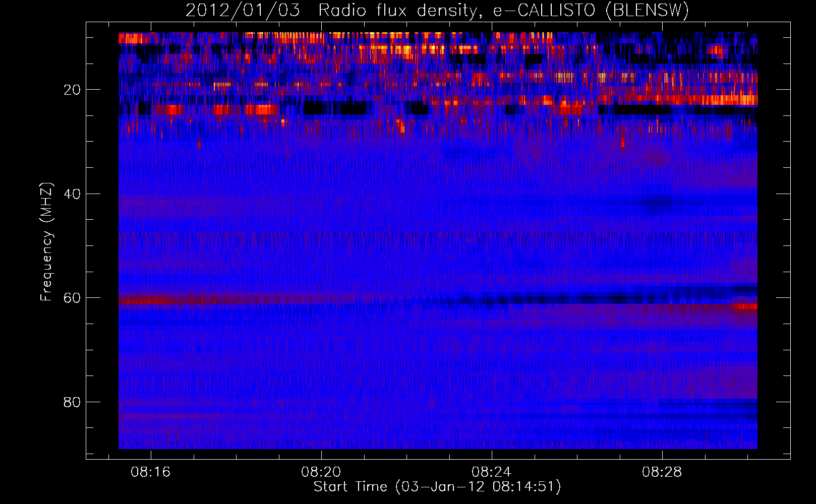
Task: Click the 08:28 time tick label
Action: 662,472
